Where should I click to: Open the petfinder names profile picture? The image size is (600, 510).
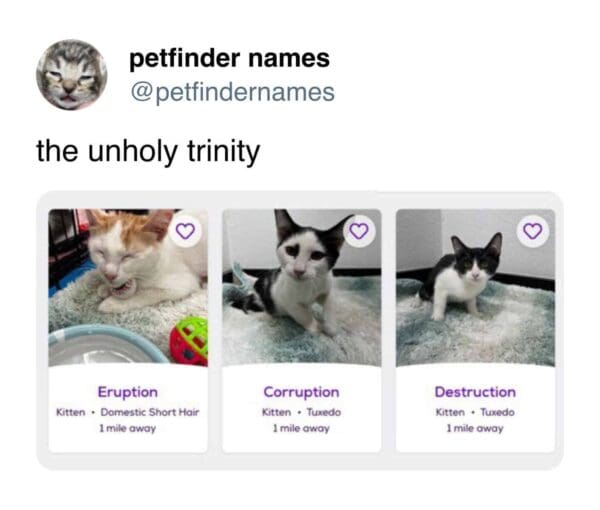tap(72, 75)
